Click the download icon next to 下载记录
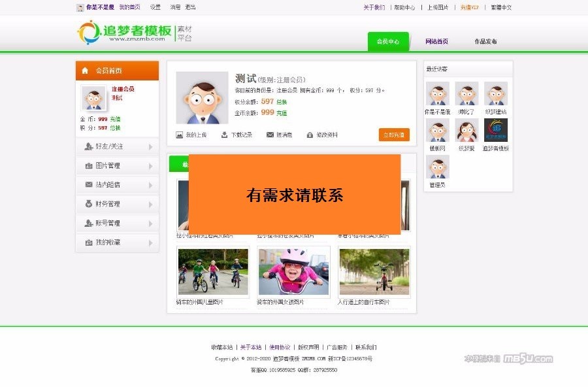Image resolution: width=588 pixels, height=387 pixels. coord(224,135)
